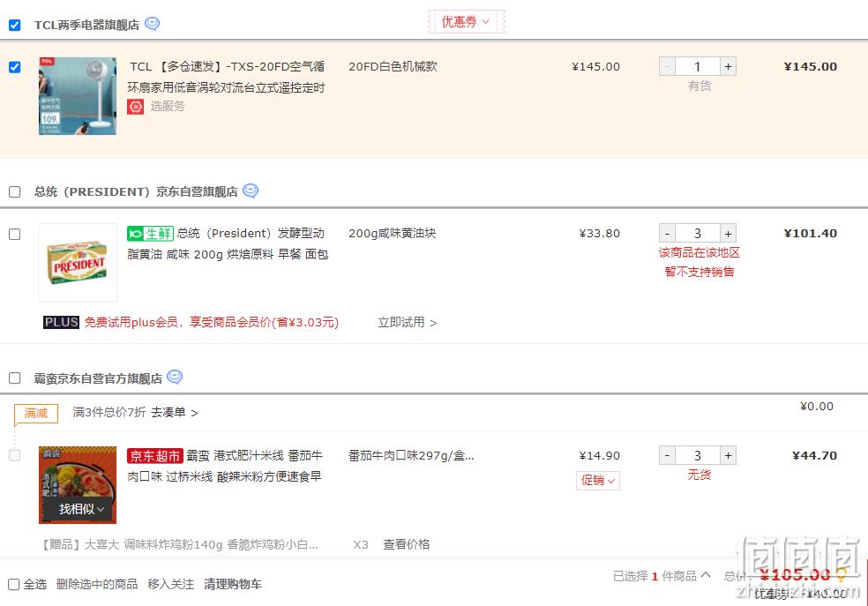Click 选服务 text link
Screen dimensions: 868x606
point(168,106)
